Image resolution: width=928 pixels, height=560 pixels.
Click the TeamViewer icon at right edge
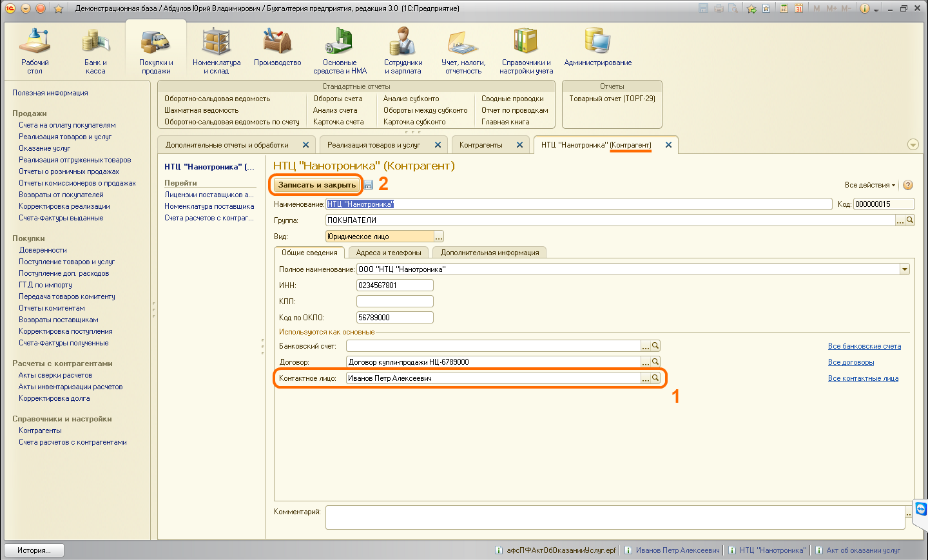[921, 509]
